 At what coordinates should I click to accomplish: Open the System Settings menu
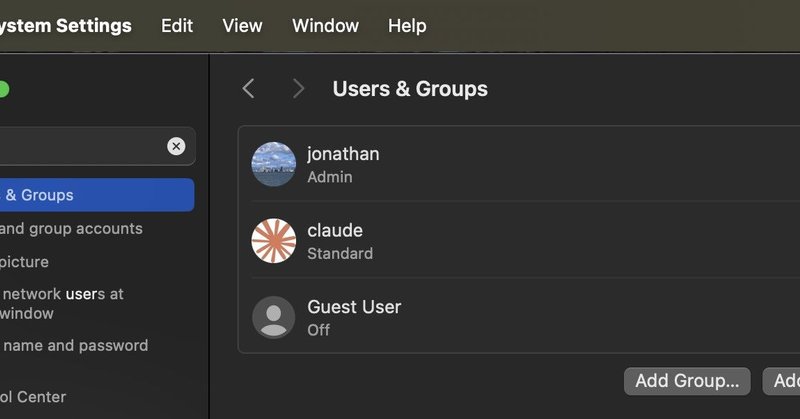point(65,26)
